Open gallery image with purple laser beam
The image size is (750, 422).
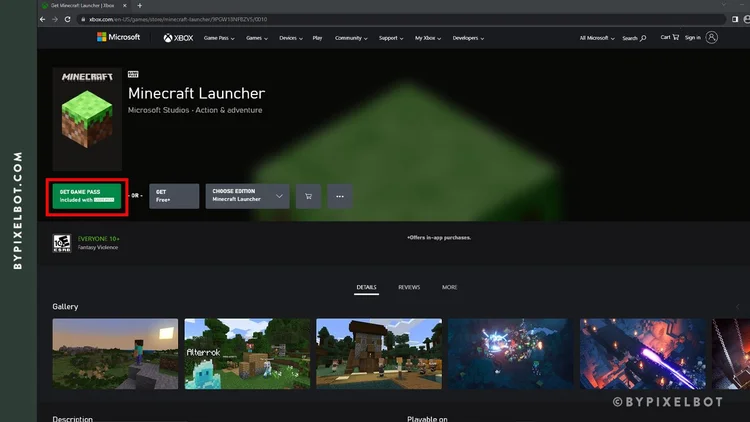click(x=643, y=354)
